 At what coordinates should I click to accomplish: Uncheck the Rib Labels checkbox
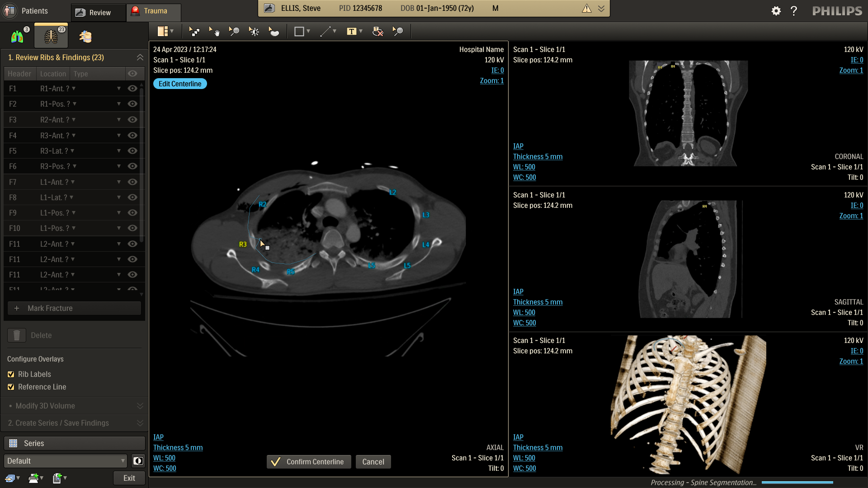point(11,374)
